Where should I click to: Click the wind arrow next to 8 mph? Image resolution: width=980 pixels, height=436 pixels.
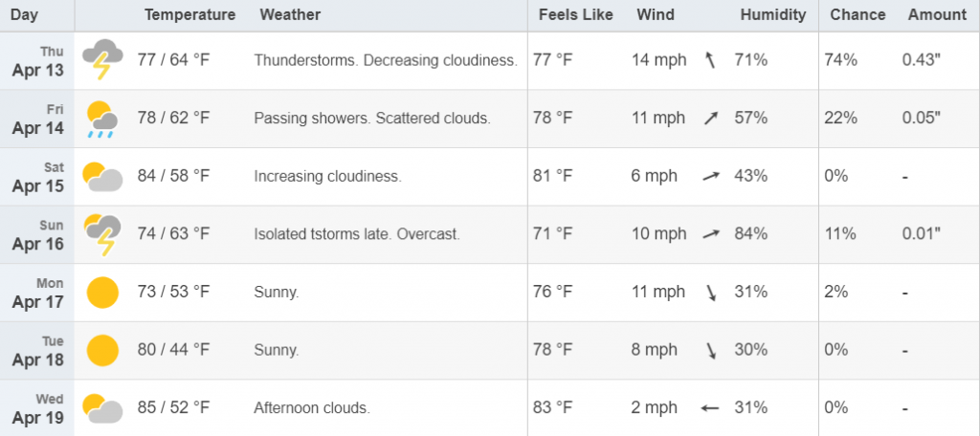711,350
